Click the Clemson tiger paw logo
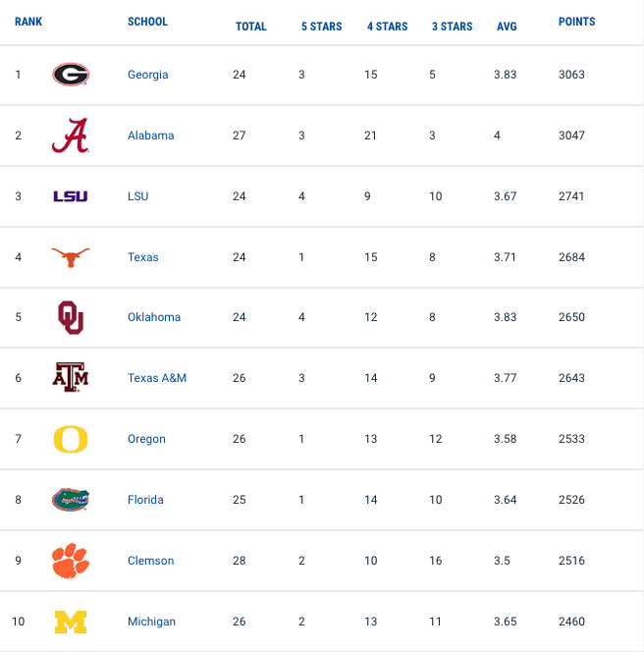 (71, 561)
